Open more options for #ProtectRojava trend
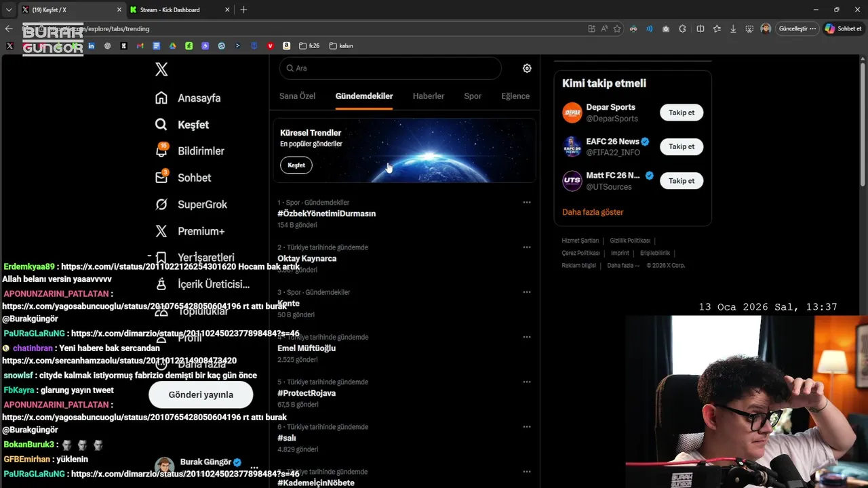 [527, 382]
